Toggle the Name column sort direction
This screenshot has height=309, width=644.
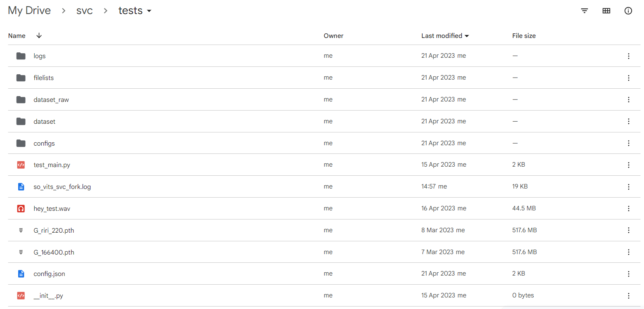38,35
